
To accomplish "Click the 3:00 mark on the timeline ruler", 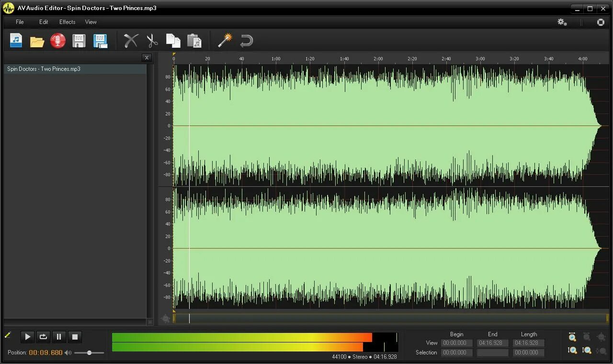I will tap(480, 59).
